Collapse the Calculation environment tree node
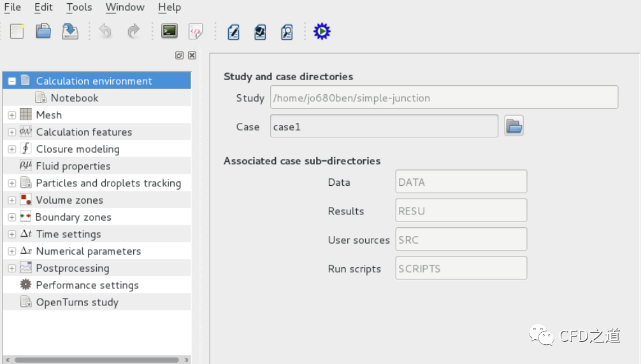641x364 pixels. click(11, 81)
